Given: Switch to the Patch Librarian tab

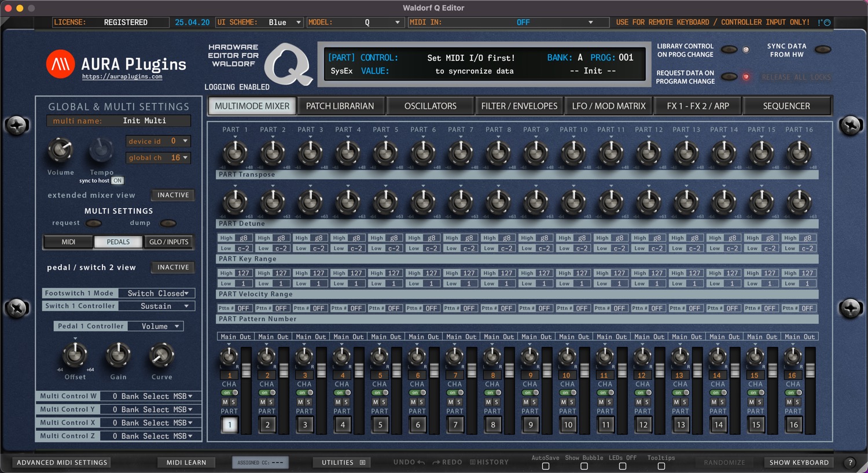Looking at the screenshot, I should click(340, 106).
